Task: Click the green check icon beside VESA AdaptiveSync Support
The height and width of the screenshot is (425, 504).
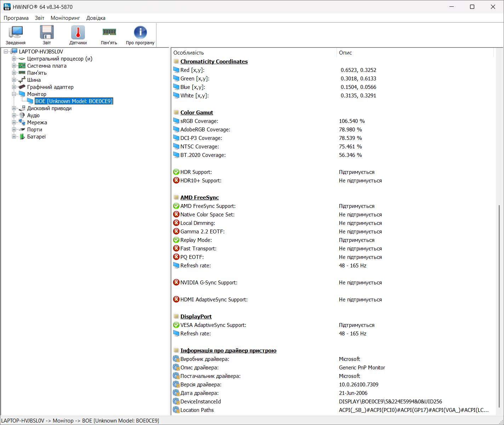Action: (x=176, y=325)
